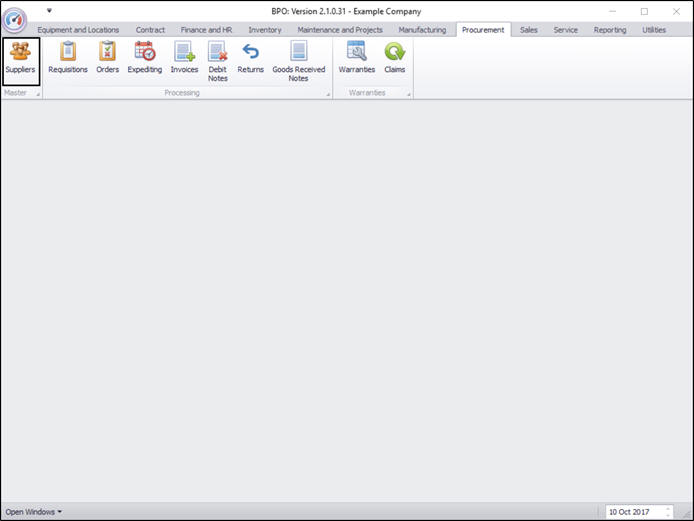Expand the Processing group launcher
Viewport: 694px width, 521px height.
(328, 94)
